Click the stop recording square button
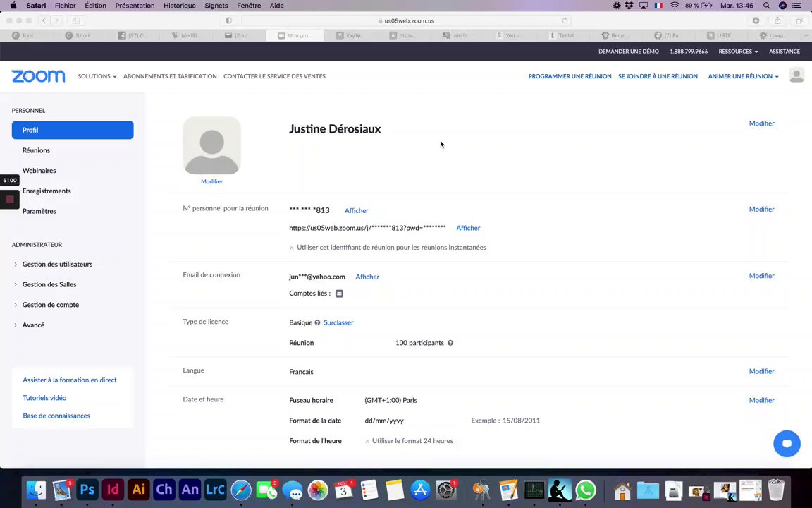812x508 pixels. click(10, 200)
